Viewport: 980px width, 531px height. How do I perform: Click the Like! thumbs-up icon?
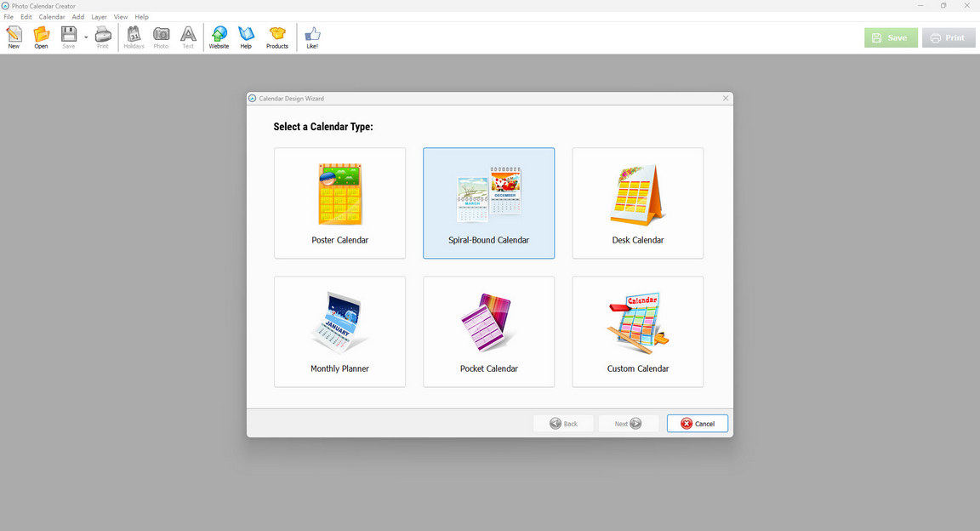click(x=312, y=37)
